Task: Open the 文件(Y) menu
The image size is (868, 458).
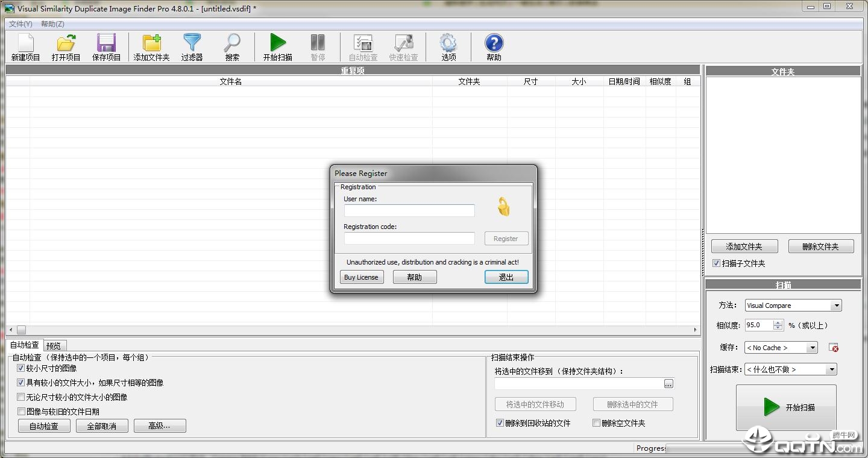Action: point(20,24)
